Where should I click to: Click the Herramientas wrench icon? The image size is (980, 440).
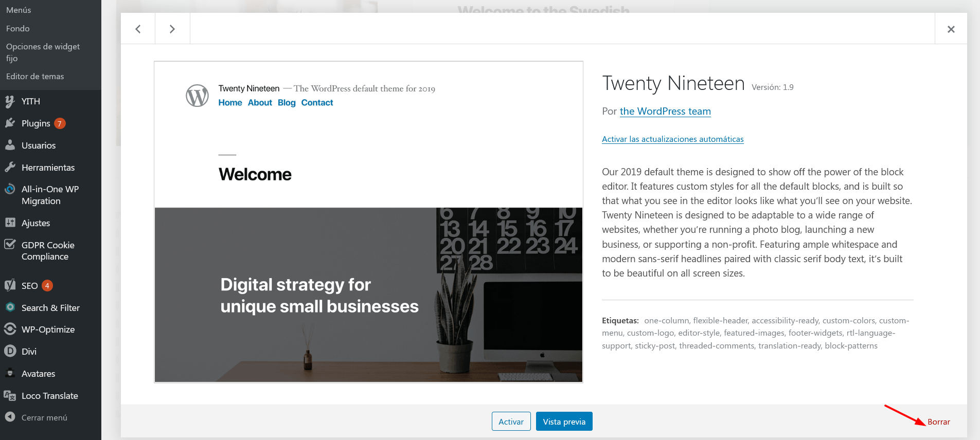[x=10, y=167]
